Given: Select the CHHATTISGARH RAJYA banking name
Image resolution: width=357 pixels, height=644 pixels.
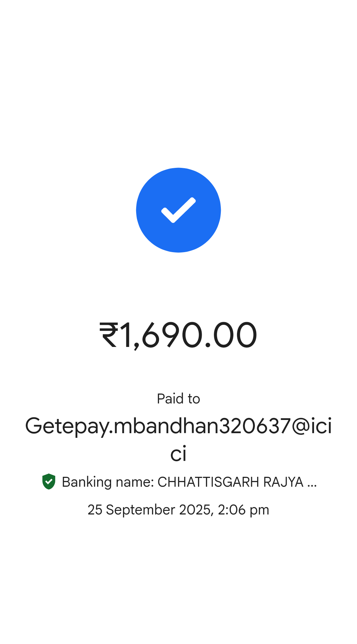Looking at the screenshot, I should point(230,482).
